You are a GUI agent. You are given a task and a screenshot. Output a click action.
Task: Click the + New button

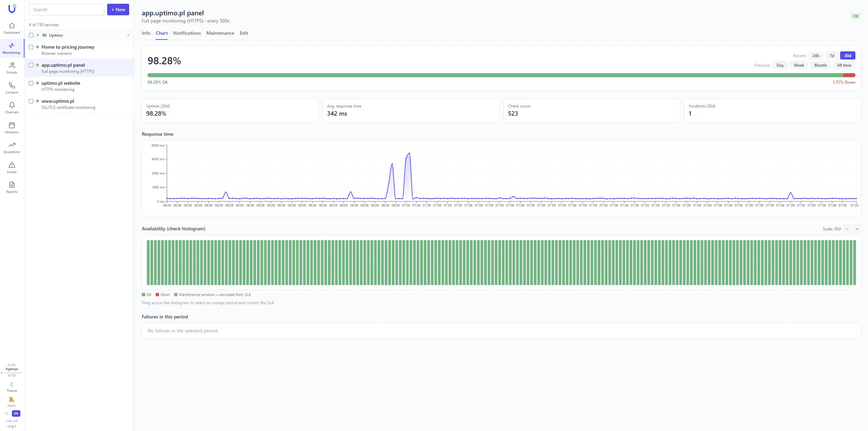click(118, 10)
